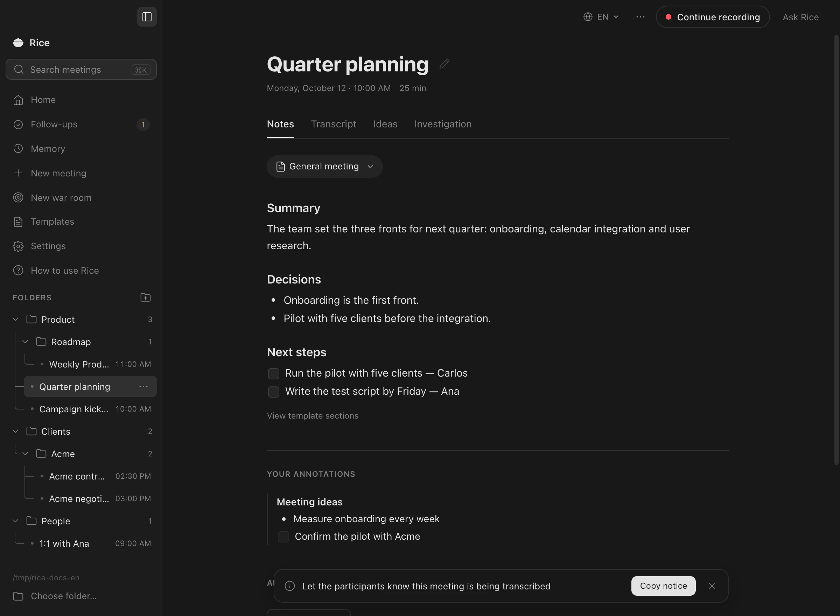The image size is (840, 616).
Task: Check 'Write the test script by Friday' step
Action: (x=274, y=392)
